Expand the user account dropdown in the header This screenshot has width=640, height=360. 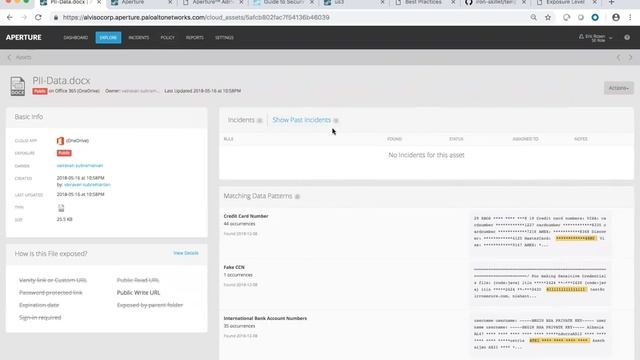[x=596, y=38]
